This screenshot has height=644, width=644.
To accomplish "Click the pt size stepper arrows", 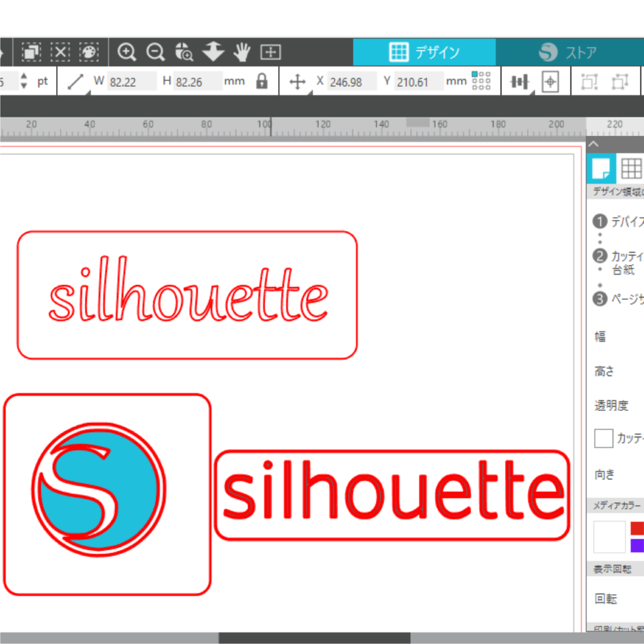I will 24,81.
